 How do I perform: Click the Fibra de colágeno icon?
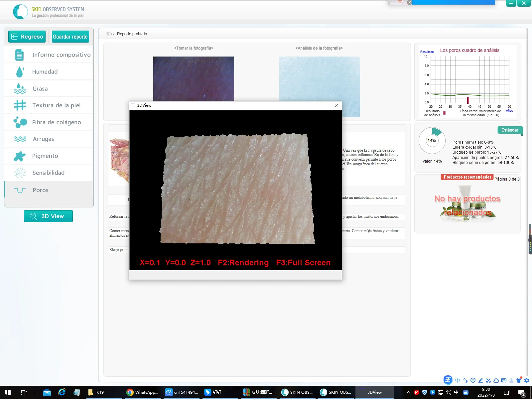click(20, 122)
